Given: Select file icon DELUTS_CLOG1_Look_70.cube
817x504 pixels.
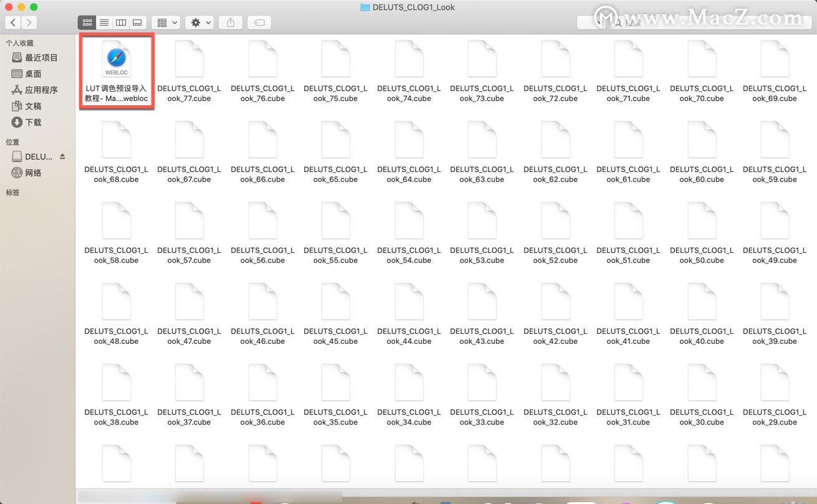Looking at the screenshot, I should 702,60.
